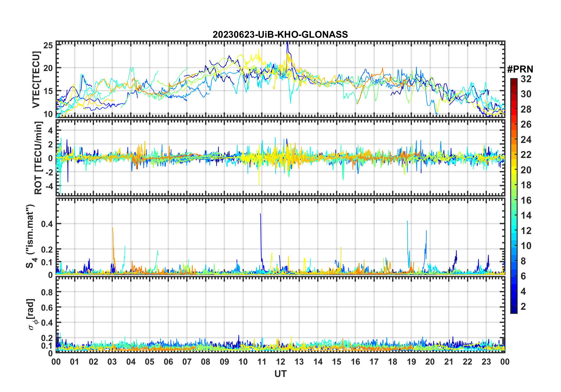Click colorbar tick label 12

click(x=526, y=230)
